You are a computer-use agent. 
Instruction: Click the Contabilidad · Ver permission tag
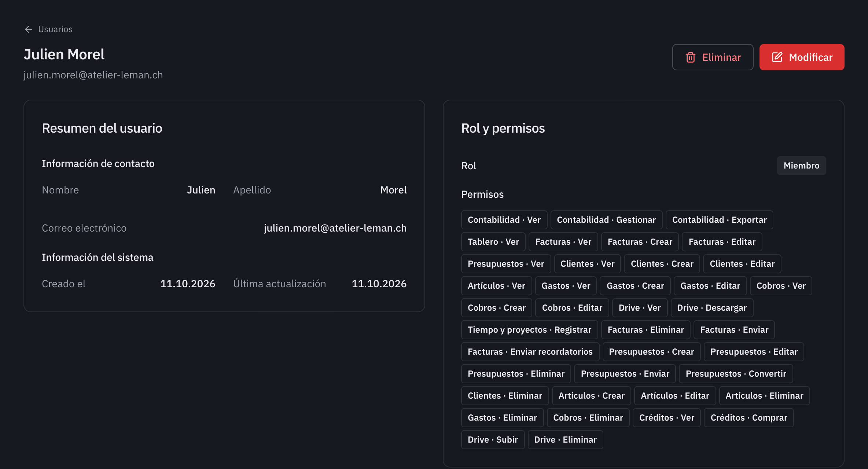pos(504,220)
